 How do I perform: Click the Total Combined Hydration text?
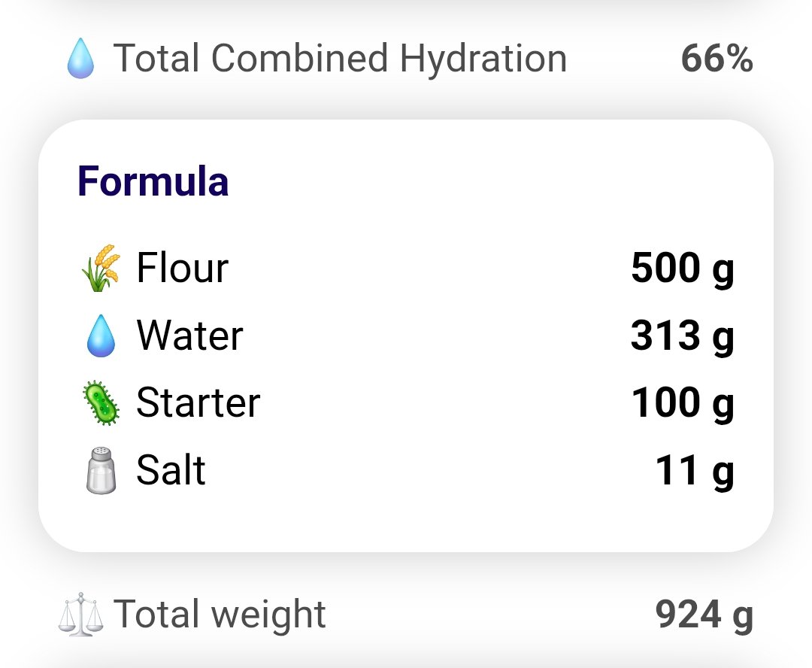[340, 59]
